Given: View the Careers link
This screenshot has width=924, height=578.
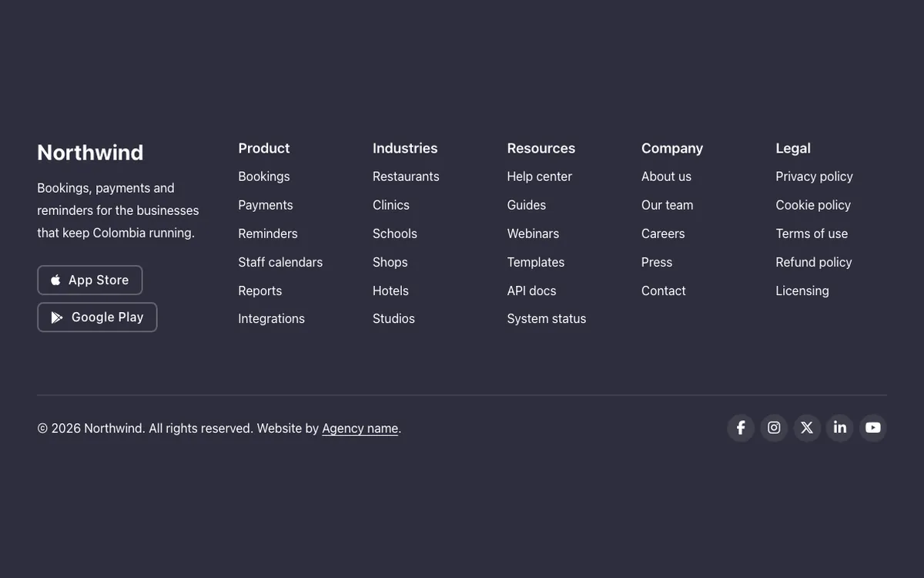Looking at the screenshot, I should tap(663, 234).
